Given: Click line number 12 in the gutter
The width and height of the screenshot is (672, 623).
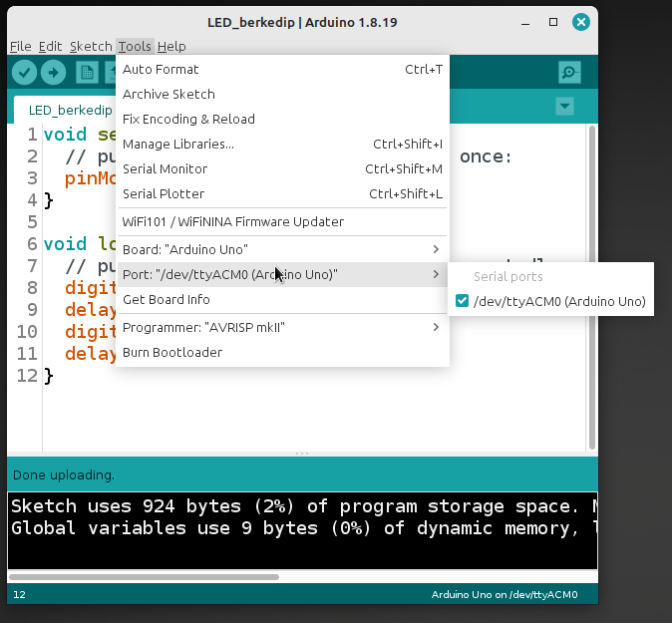Looking at the screenshot, I should tap(27, 376).
